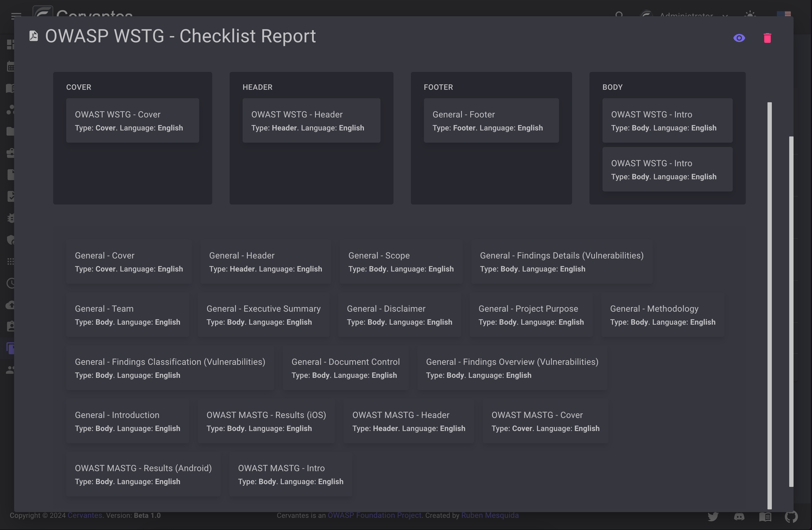The width and height of the screenshot is (812, 530).
Task: Preview the report with the eye icon
Action: tap(739, 38)
